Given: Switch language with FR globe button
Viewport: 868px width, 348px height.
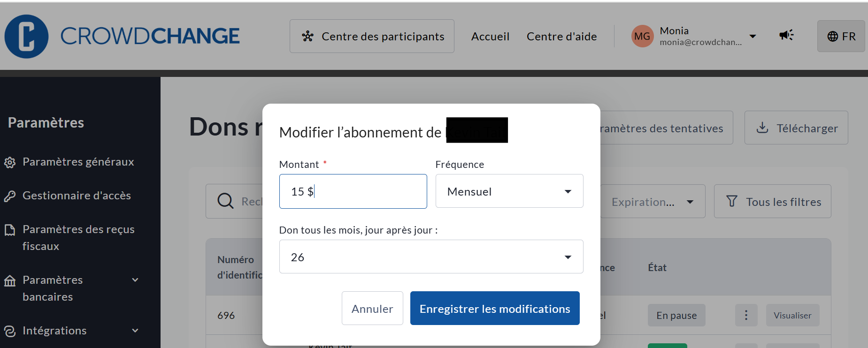Looking at the screenshot, I should pos(841,36).
